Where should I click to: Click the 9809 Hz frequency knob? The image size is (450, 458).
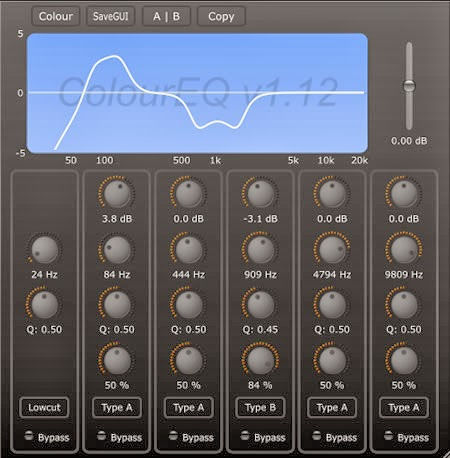point(404,250)
